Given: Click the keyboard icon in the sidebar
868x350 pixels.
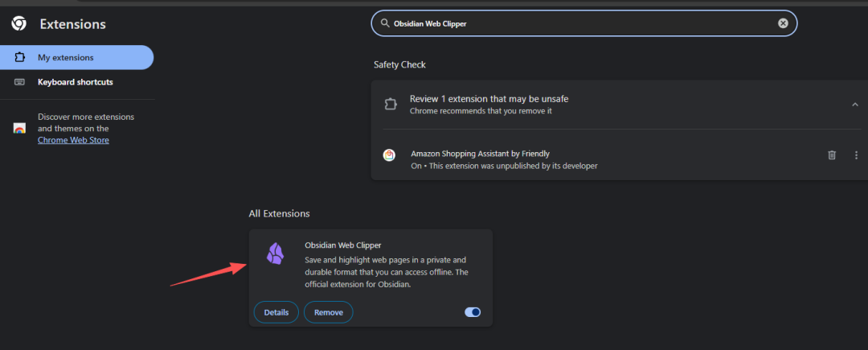Looking at the screenshot, I should (x=19, y=82).
